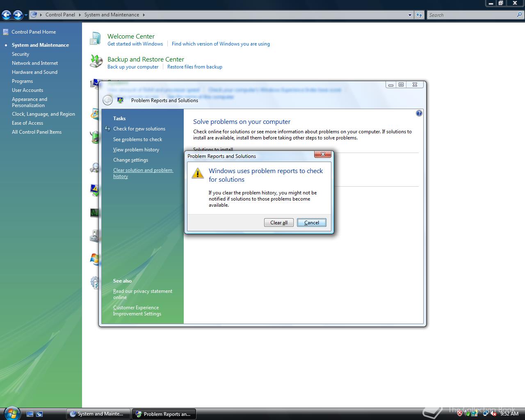
Task: Open See problems to check
Action: pos(137,139)
